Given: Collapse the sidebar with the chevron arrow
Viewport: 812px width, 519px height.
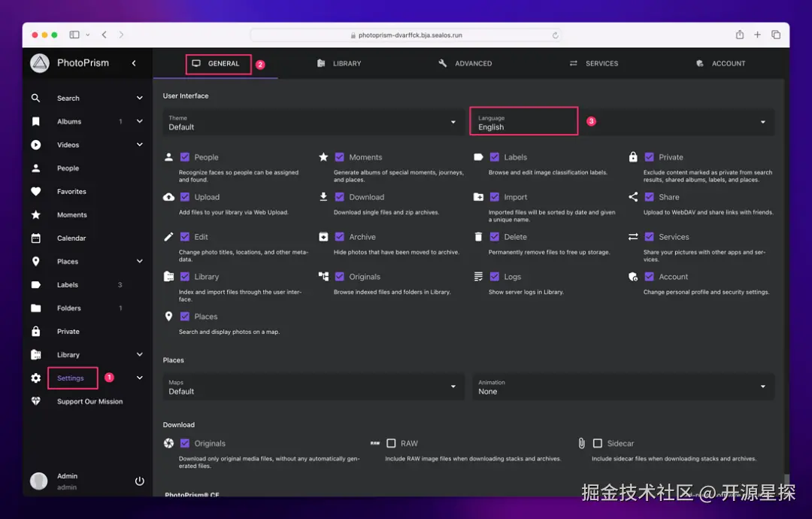Looking at the screenshot, I should tap(134, 63).
